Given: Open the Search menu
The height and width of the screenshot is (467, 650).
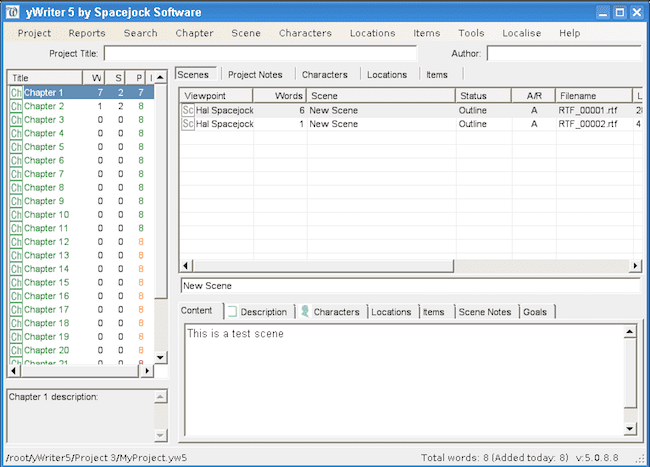Looking at the screenshot, I should 141,33.
